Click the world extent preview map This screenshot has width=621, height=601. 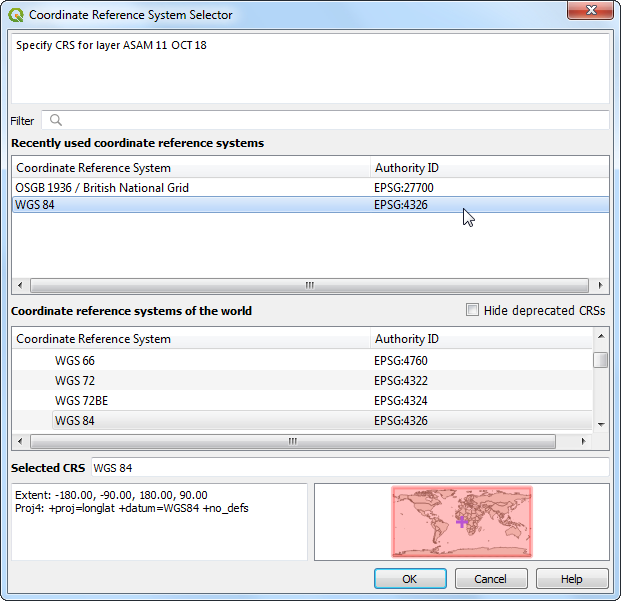[x=461, y=521]
